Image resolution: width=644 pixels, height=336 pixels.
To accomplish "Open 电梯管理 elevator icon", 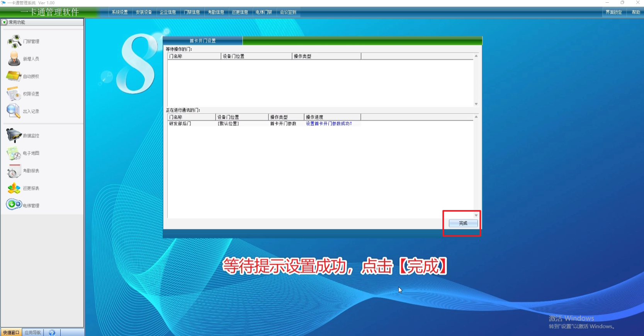I will tap(14, 204).
